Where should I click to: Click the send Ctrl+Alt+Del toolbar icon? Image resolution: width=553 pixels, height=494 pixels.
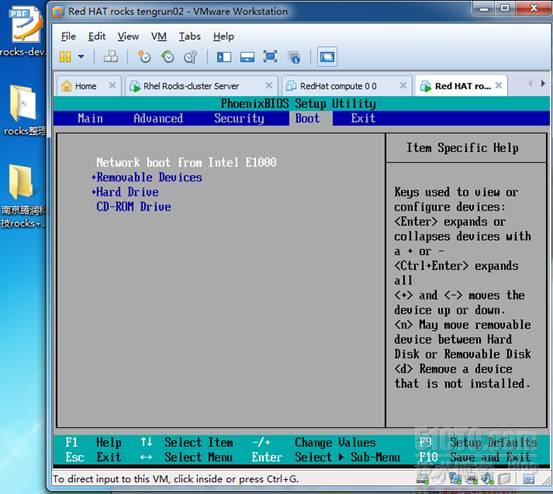pos(111,56)
